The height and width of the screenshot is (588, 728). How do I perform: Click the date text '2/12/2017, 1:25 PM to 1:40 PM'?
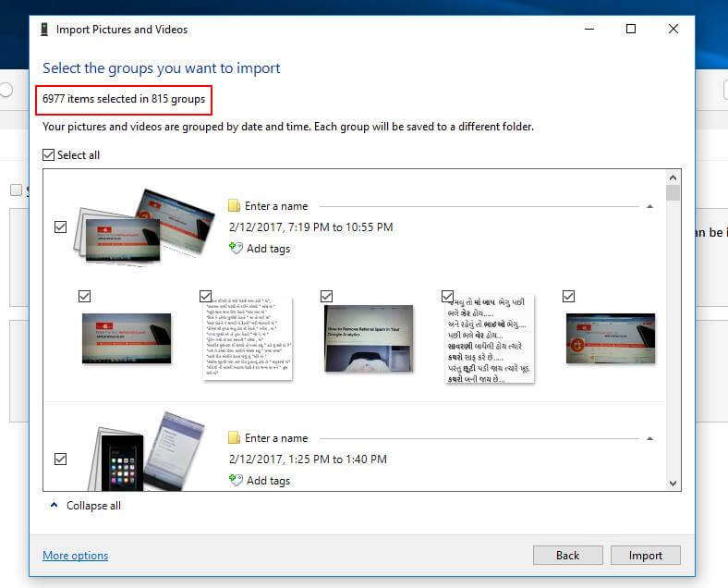(308, 459)
